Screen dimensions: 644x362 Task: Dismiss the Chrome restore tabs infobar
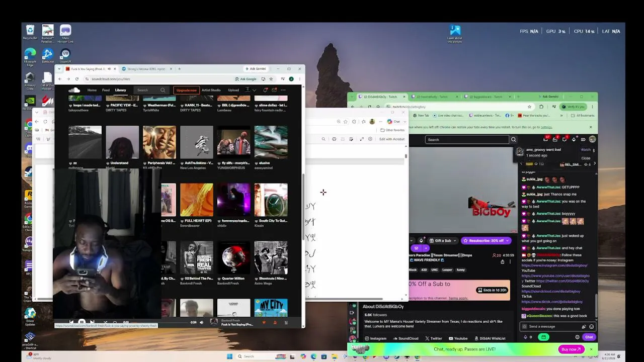pos(591,127)
